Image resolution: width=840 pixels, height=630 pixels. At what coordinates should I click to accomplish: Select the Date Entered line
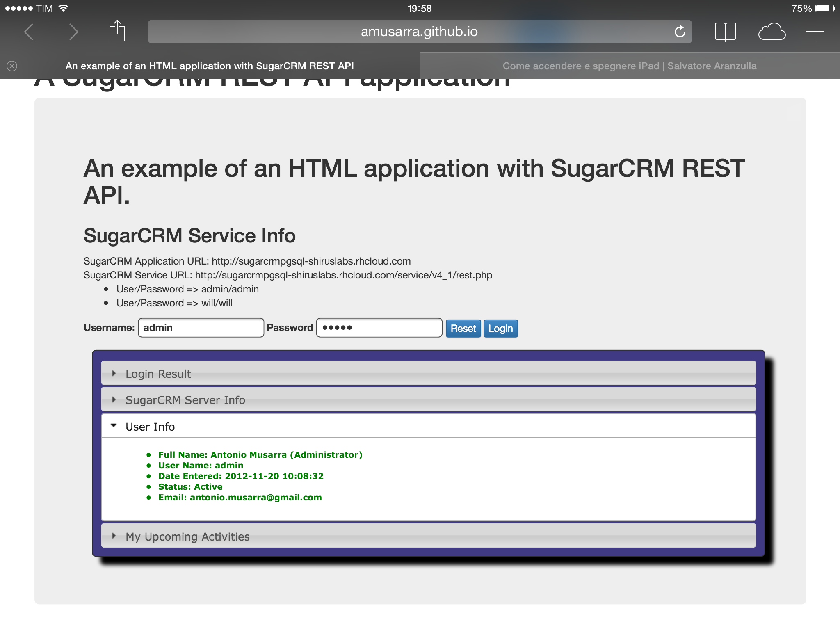(241, 476)
